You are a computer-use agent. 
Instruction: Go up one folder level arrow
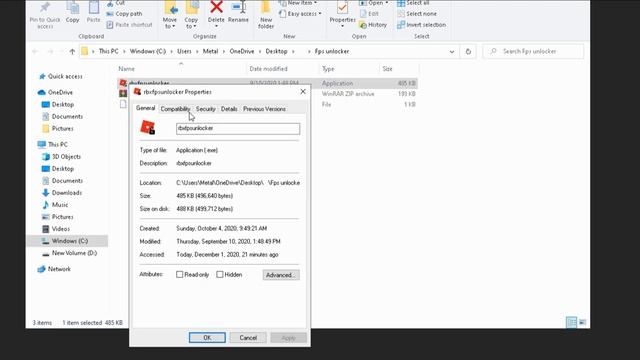click(72, 51)
